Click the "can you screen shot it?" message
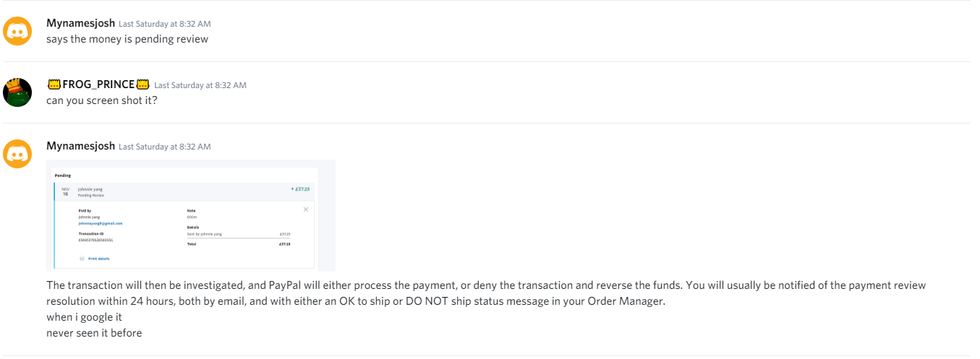The height and width of the screenshot is (359, 980). click(102, 100)
